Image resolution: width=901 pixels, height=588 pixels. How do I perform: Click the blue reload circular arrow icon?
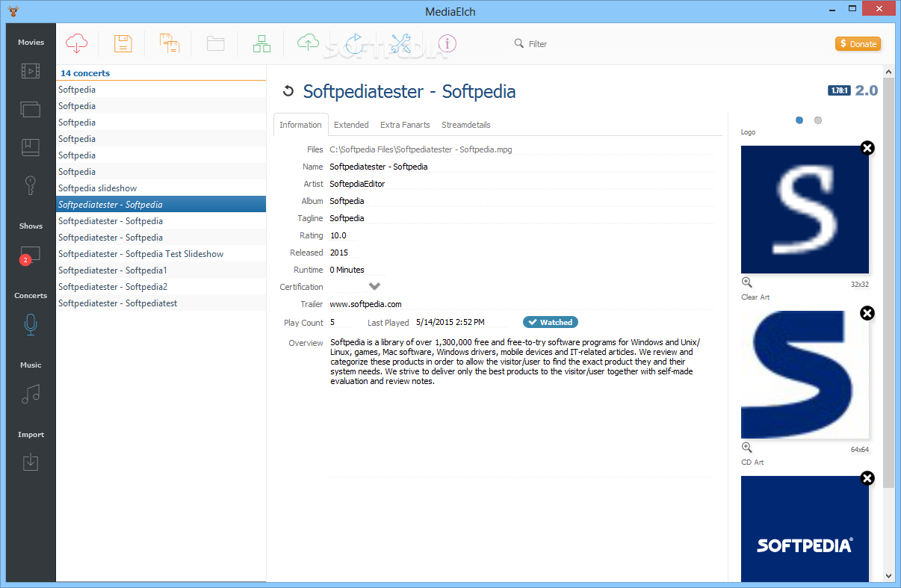point(354,43)
